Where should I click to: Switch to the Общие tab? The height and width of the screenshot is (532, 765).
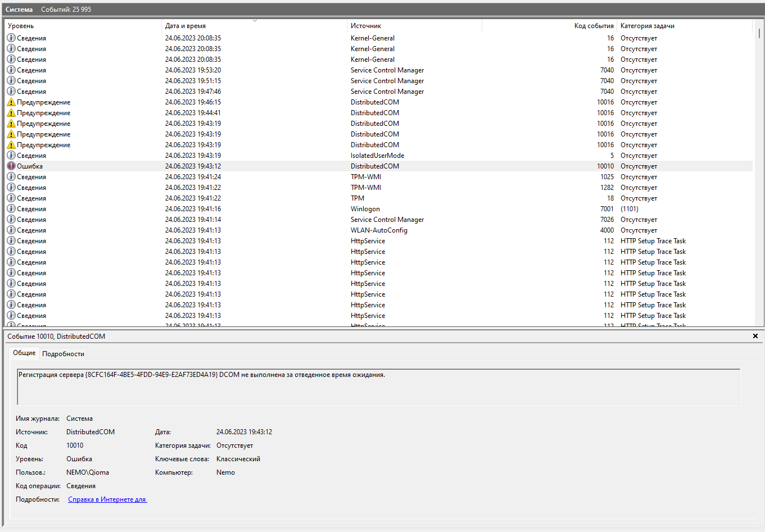pyautogui.click(x=24, y=353)
